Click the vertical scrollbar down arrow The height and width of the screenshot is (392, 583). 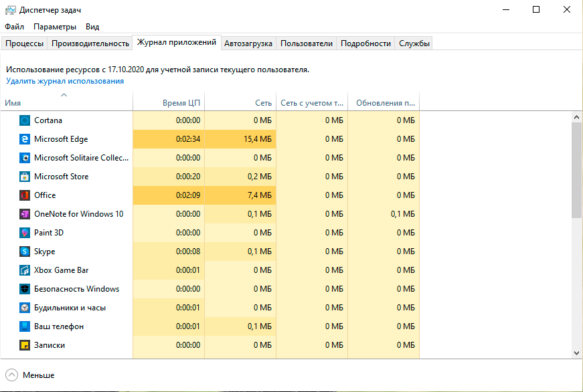576,353
